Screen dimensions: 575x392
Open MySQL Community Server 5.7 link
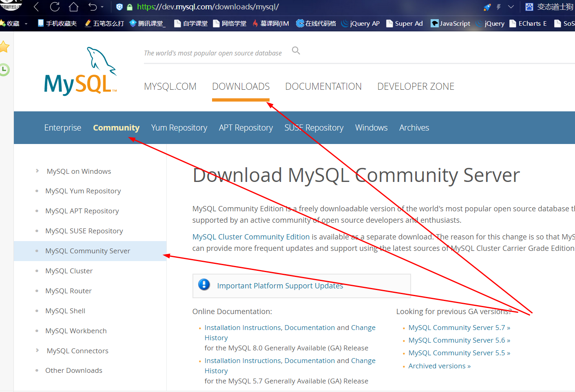pyautogui.click(x=459, y=328)
